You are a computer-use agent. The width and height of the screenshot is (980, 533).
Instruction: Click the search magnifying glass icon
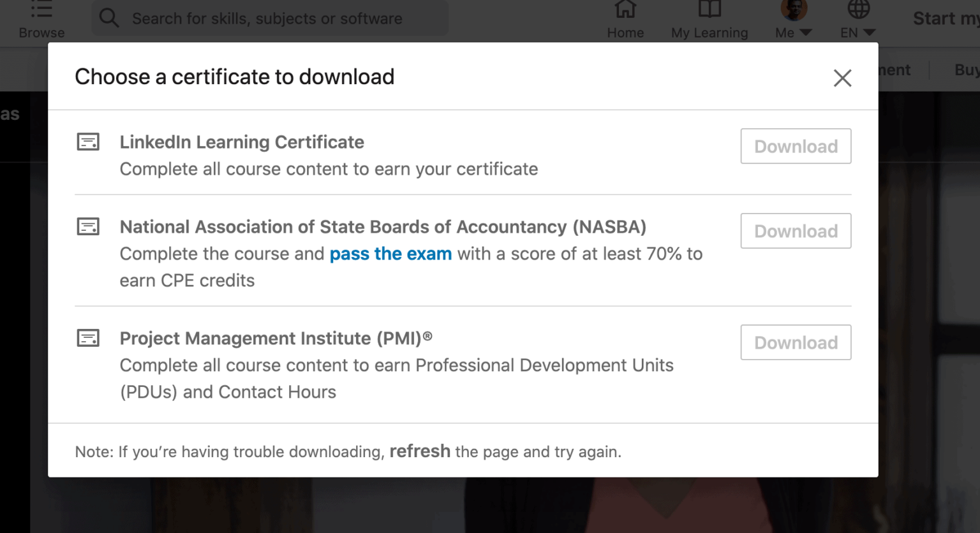coord(108,18)
